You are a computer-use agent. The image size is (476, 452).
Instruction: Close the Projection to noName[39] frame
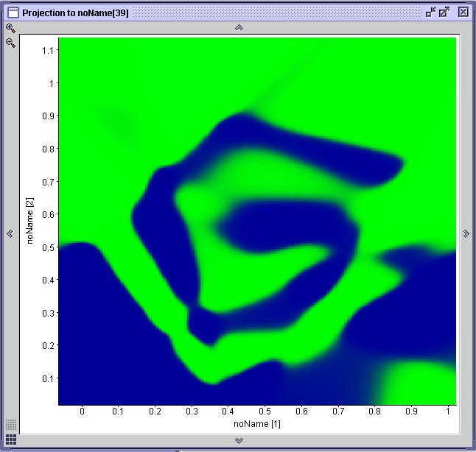[463, 12]
